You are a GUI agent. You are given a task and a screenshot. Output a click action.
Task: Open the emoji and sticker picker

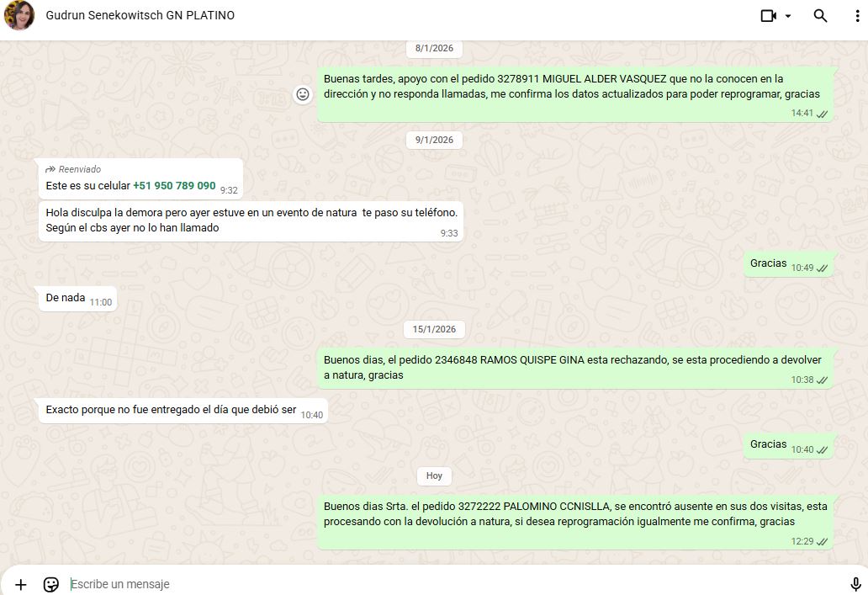coord(51,584)
